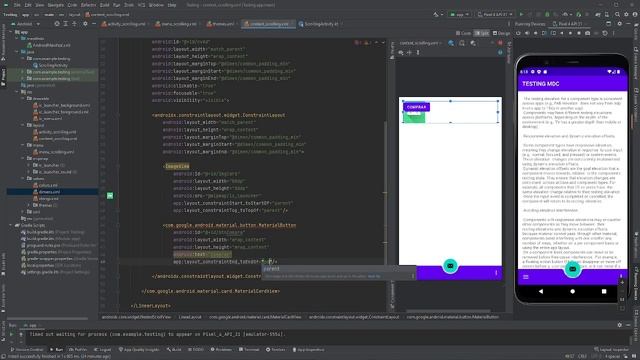This screenshot has width=640, height=360.
Task: Open the Logcat tool window
Action: (x=102, y=349)
